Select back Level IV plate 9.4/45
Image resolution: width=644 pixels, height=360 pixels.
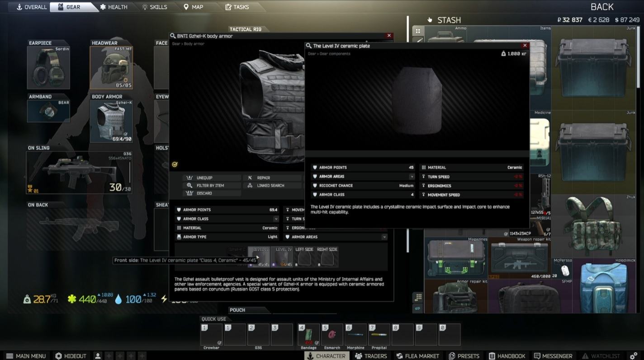[282, 257]
